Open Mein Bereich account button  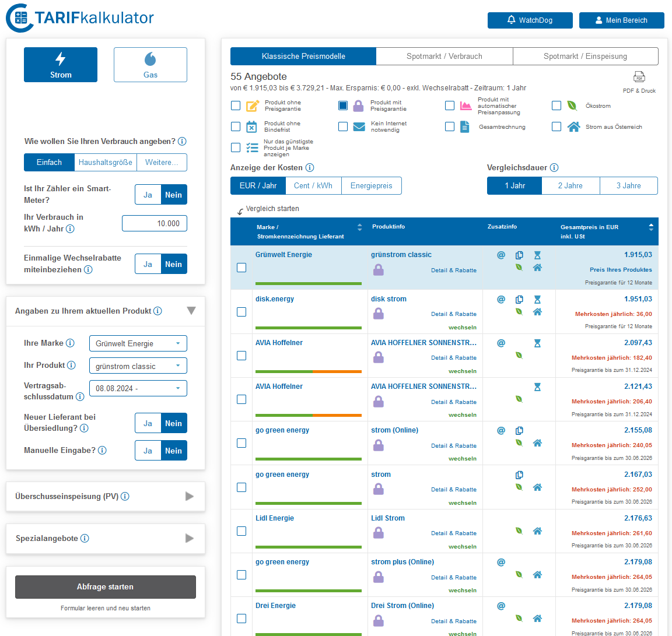pyautogui.click(x=621, y=20)
